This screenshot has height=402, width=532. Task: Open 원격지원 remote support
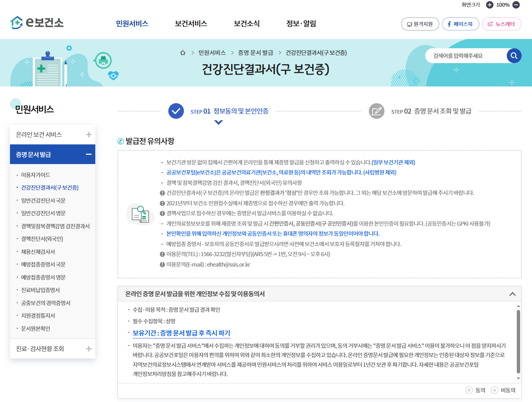click(x=420, y=24)
